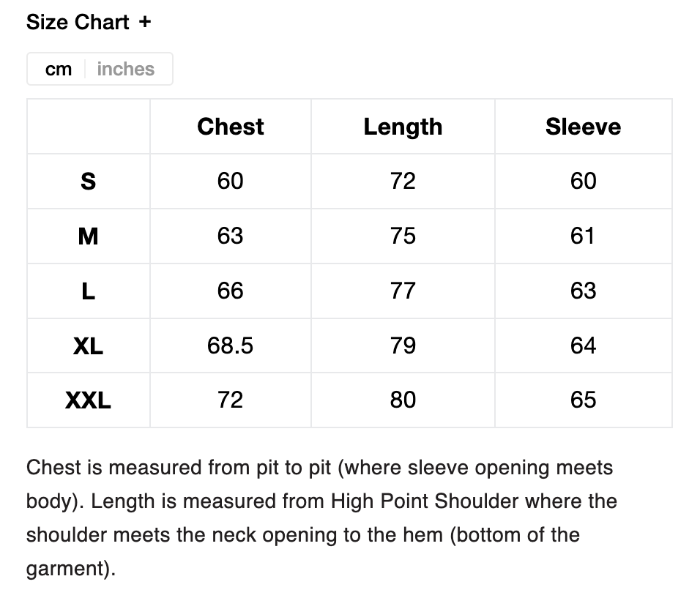
Task: Switch units to cm
Action: click(x=59, y=70)
